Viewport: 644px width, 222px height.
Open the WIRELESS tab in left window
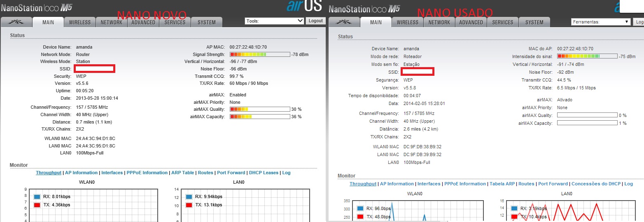pyautogui.click(x=80, y=22)
